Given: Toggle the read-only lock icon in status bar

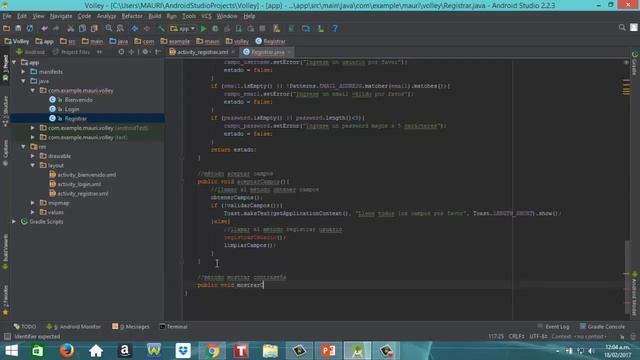Looking at the screenshot, I should click(622, 337).
